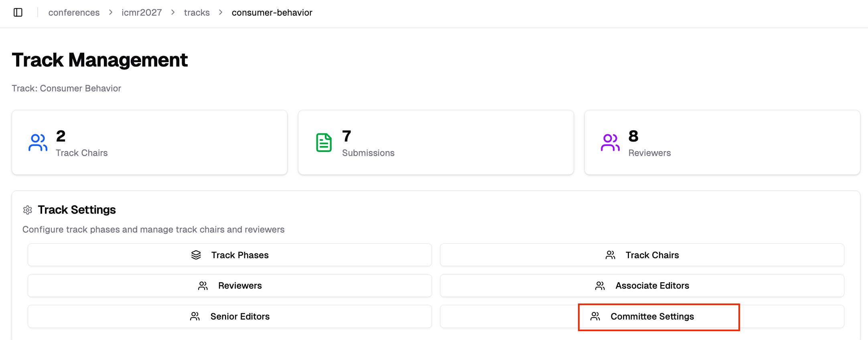
Task: Click the purple Reviewers users icon
Action: click(x=610, y=142)
